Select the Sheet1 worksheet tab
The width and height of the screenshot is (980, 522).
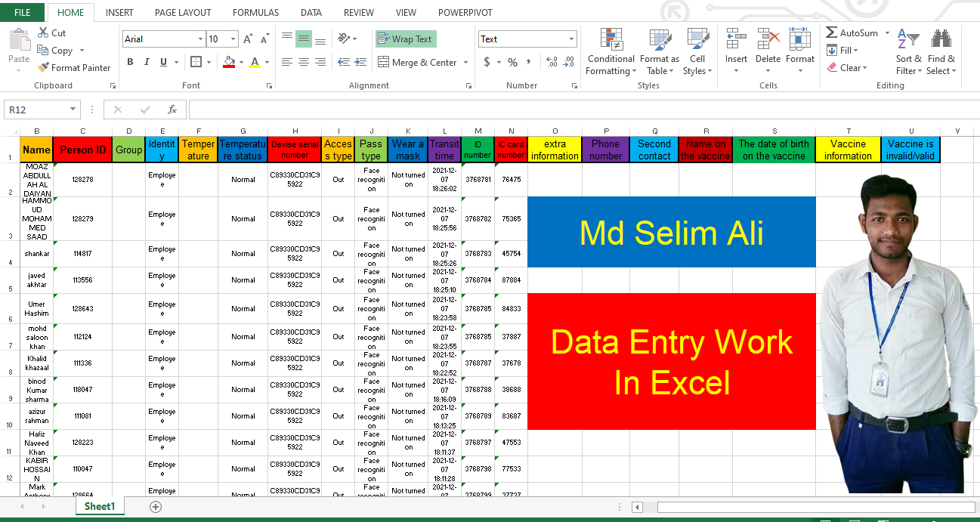coord(100,507)
